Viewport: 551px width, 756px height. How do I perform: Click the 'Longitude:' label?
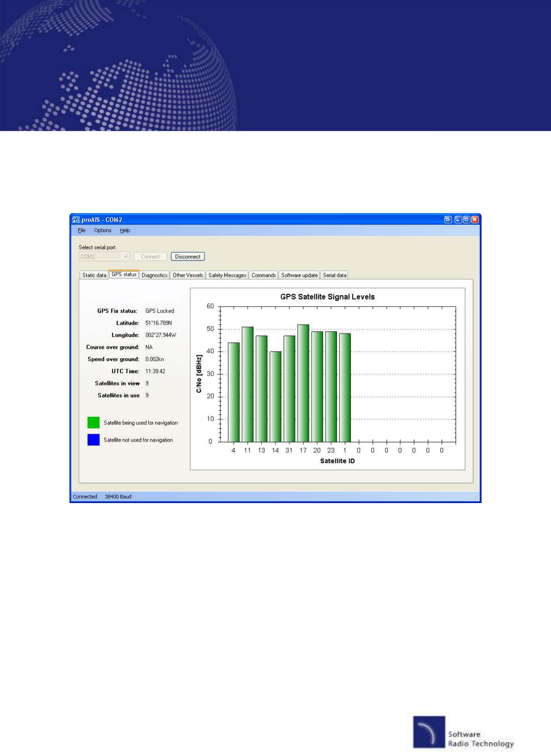[x=125, y=335]
